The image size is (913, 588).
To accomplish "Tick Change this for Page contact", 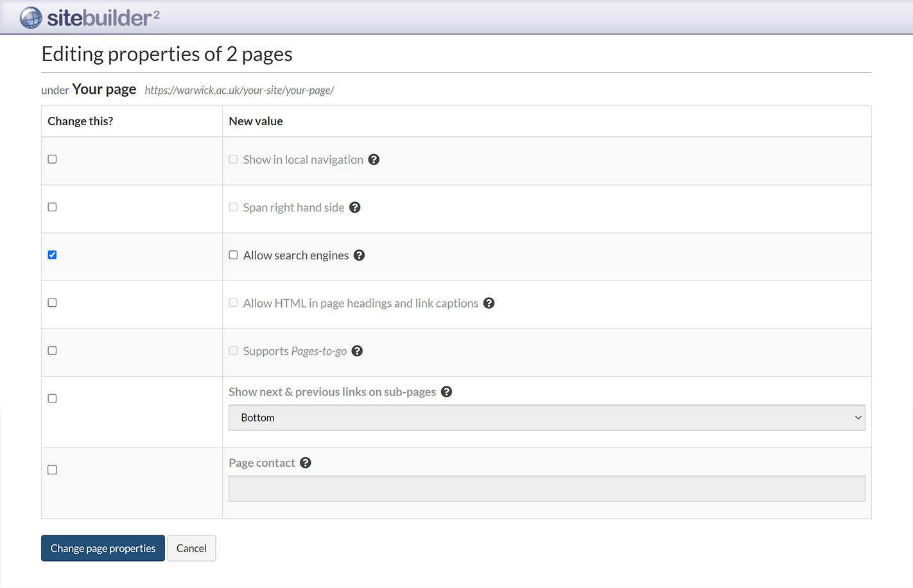I will pos(53,470).
